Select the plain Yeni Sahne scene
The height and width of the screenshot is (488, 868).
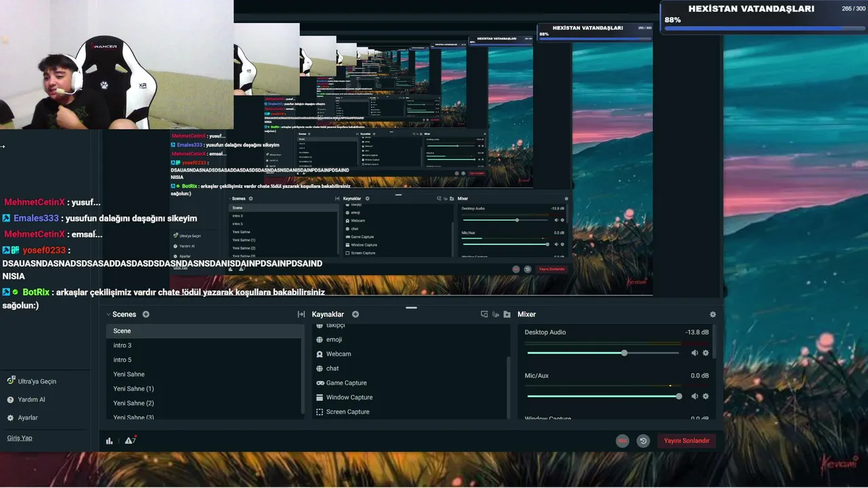point(204,374)
